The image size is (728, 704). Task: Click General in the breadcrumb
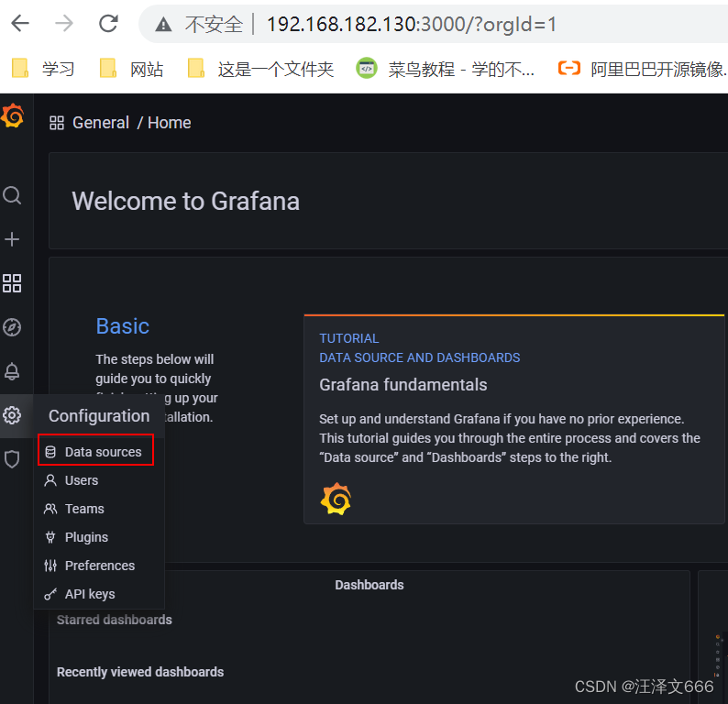coord(101,123)
